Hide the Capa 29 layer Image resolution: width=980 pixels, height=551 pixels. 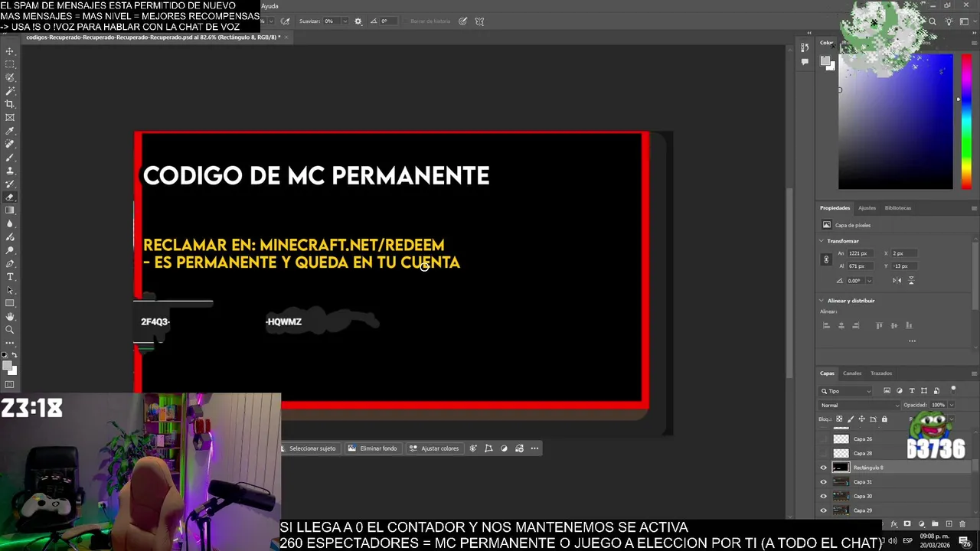(824, 510)
